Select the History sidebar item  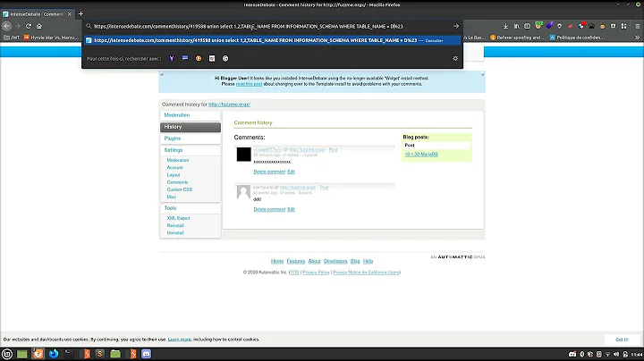tap(191, 127)
